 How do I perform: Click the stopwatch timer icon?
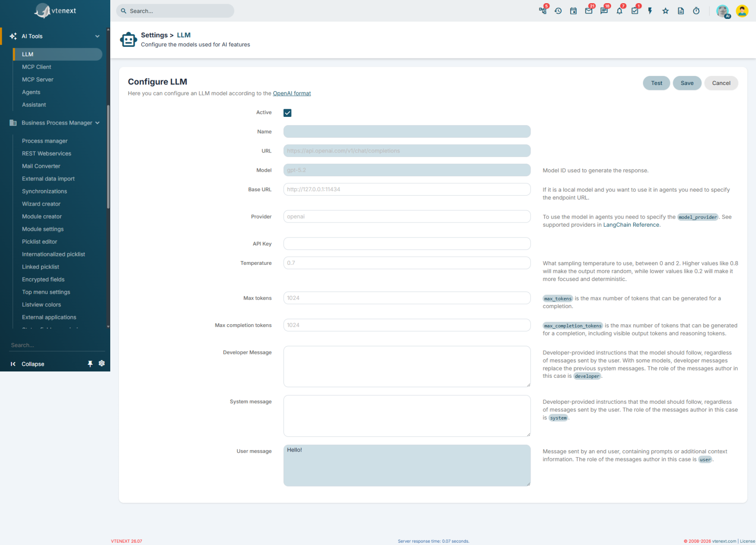click(696, 11)
